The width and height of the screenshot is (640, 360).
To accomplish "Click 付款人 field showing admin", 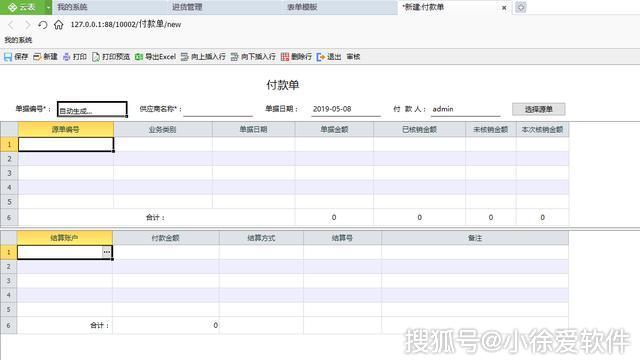I will coord(465,109).
